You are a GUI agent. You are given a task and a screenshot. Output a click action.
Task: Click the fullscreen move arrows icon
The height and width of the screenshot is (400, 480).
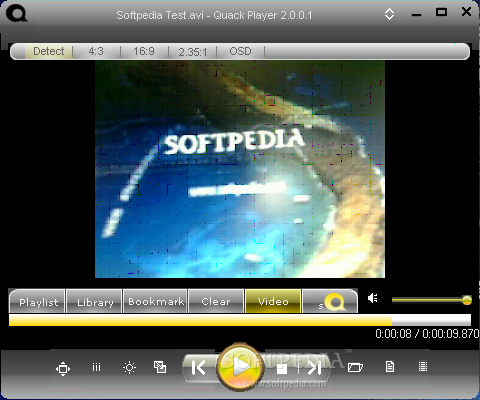click(63, 369)
